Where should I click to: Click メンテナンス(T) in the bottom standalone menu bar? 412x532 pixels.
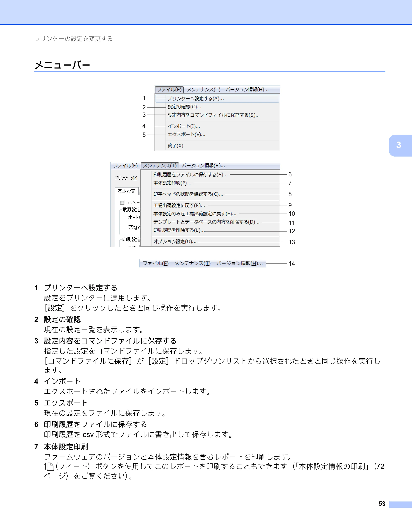coord(192,263)
